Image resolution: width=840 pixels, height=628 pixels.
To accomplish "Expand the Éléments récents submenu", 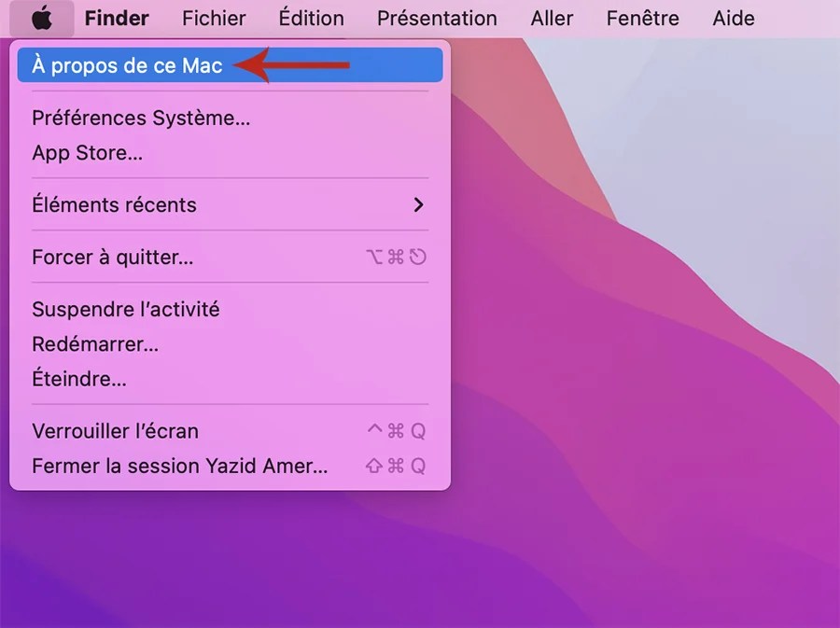I will [x=230, y=205].
